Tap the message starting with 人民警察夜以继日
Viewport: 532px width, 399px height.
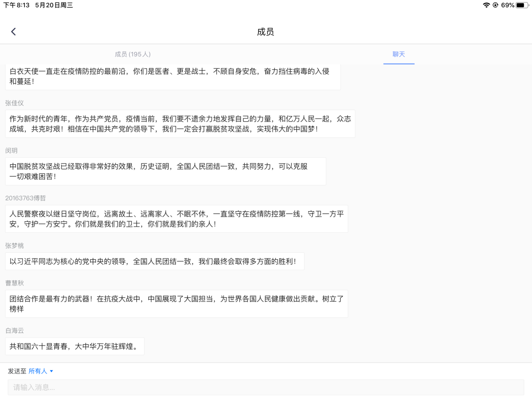point(176,219)
